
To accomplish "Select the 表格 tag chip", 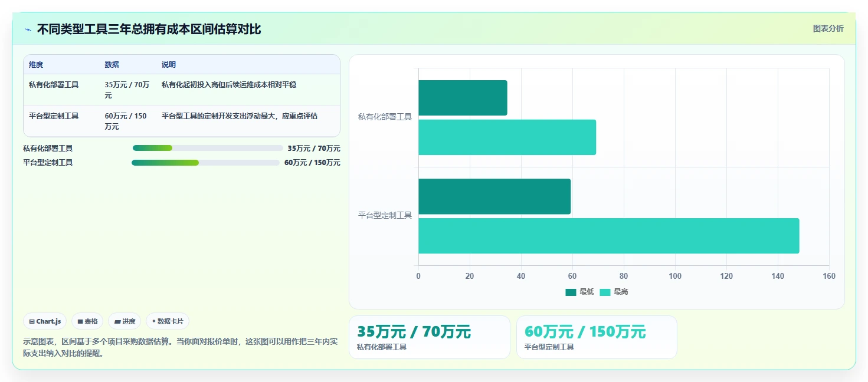I will pos(87,321).
